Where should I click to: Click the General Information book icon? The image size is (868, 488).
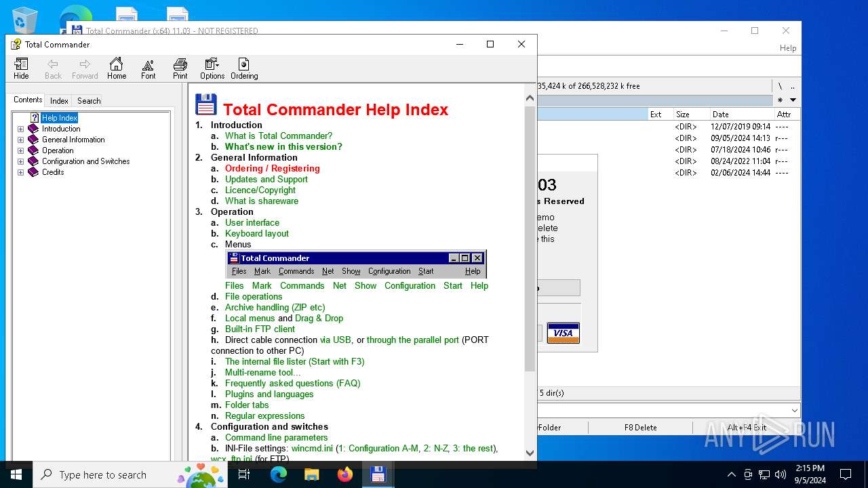[x=33, y=140]
